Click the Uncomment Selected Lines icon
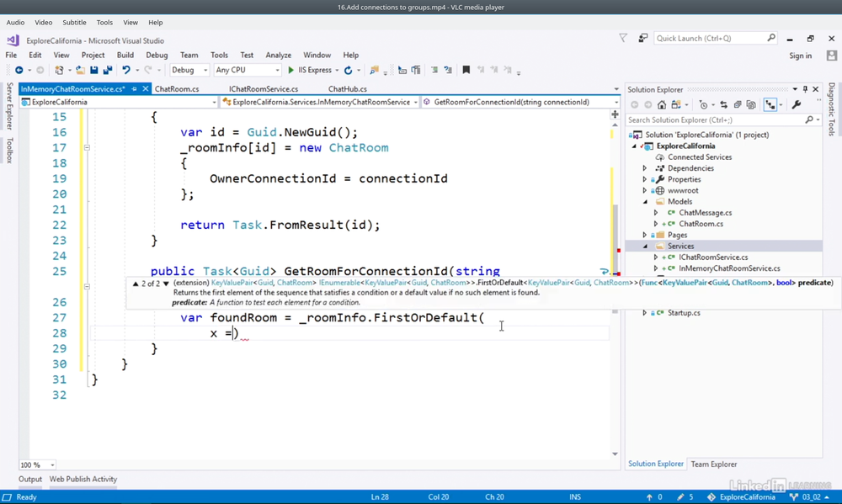The height and width of the screenshot is (504, 842). pos(448,70)
